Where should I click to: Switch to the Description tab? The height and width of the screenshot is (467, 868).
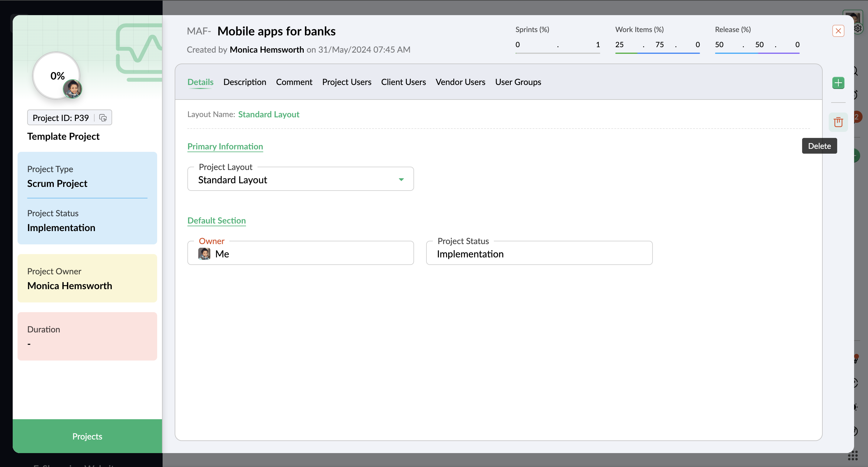click(x=245, y=82)
